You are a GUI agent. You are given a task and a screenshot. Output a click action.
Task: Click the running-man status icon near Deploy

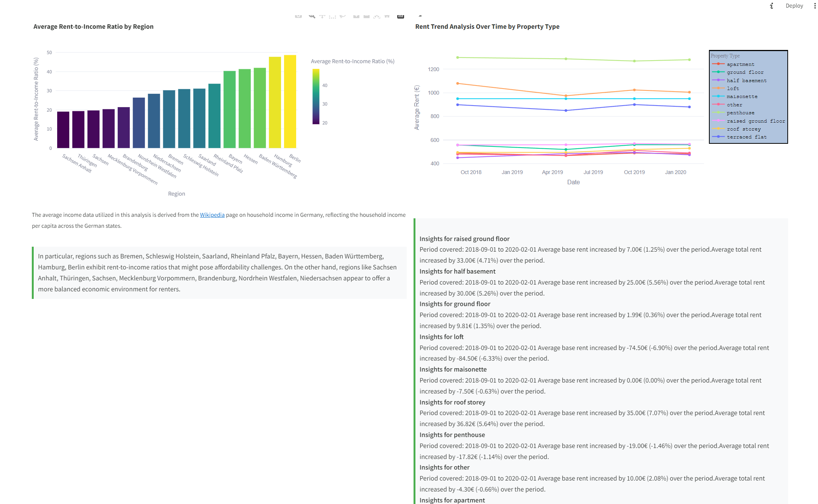771,6
